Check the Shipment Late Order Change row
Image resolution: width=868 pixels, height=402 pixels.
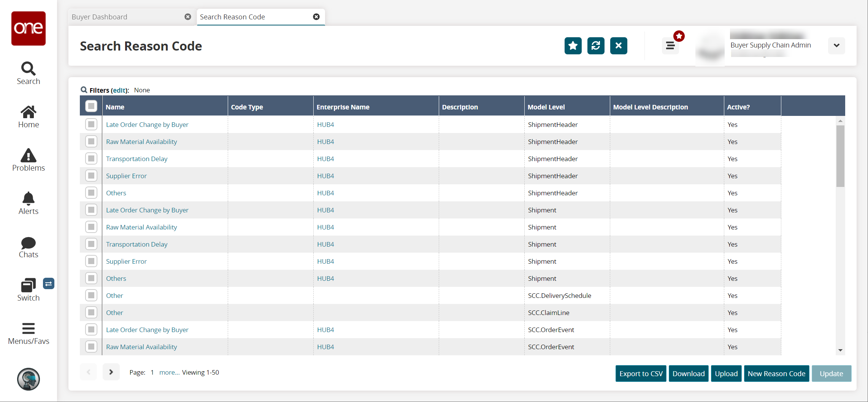(x=91, y=210)
